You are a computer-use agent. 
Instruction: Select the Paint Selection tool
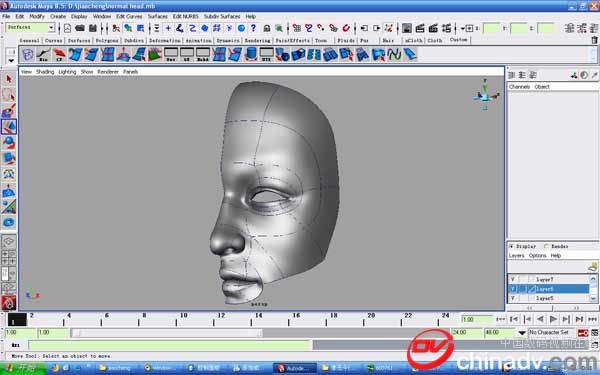tap(9, 111)
